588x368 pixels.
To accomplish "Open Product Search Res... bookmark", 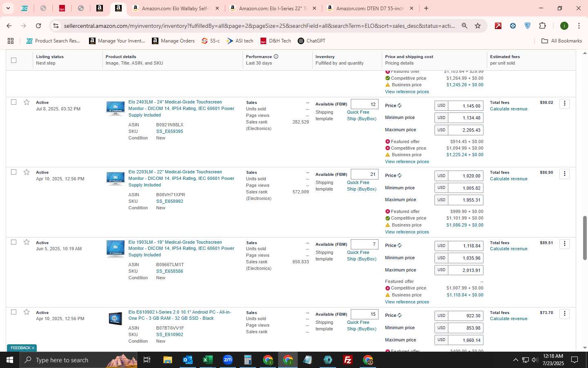I will (53, 41).
